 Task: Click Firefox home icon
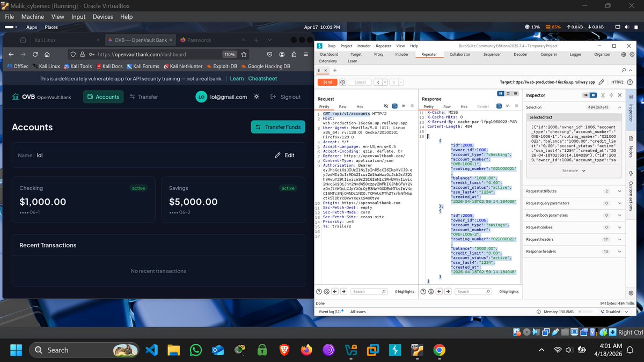47,54
